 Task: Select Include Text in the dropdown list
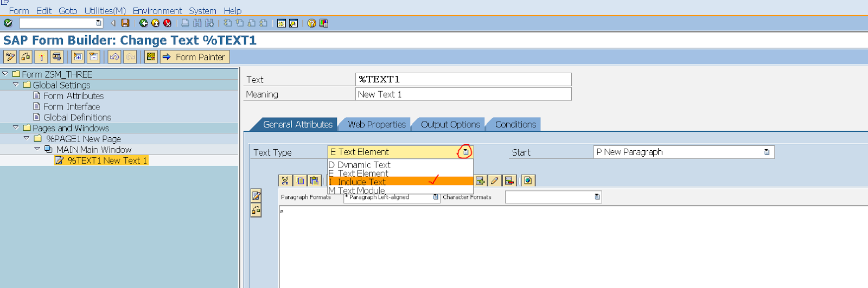point(401,182)
